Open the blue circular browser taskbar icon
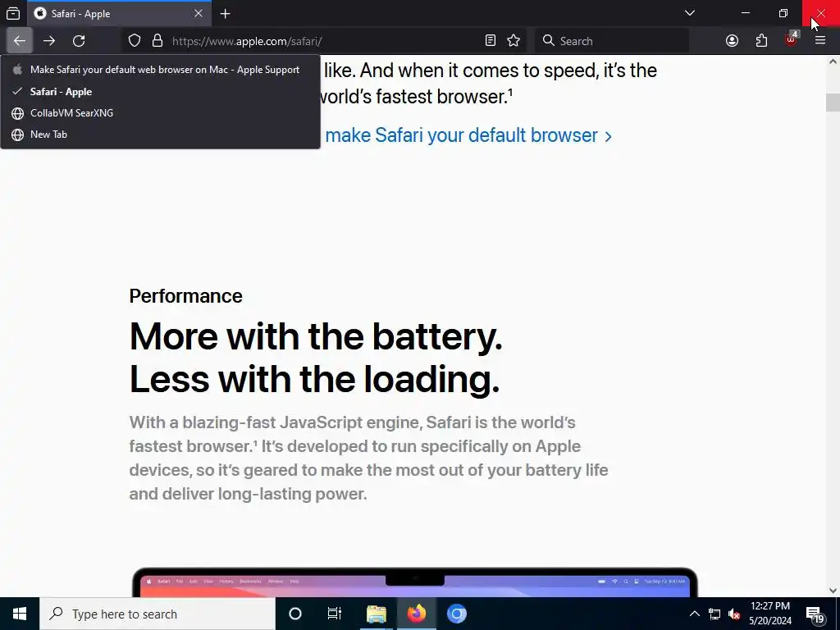Viewport: 840px width, 630px height. coord(457,614)
